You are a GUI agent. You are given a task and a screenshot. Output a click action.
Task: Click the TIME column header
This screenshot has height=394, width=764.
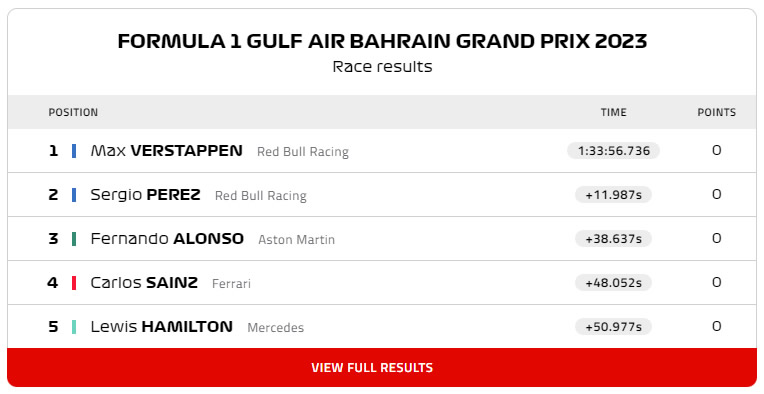613,113
